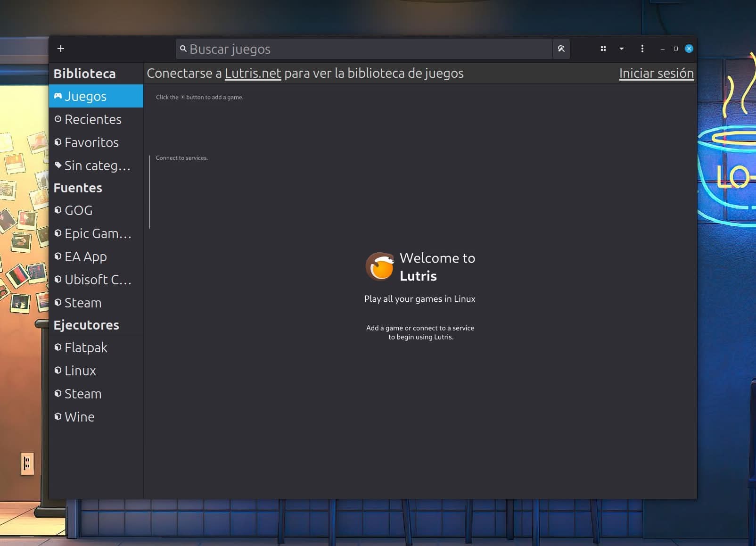Image resolution: width=756 pixels, height=546 pixels.
Task: Select Ubisoft Connect source
Action: tap(98, 280)
